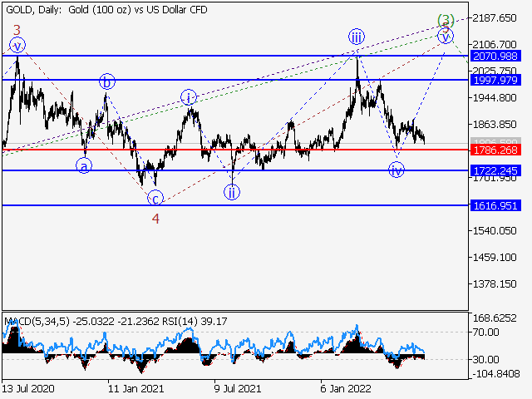Select the circled wave b marker
The image size is (532, 399).
click(x=107, y=81)
